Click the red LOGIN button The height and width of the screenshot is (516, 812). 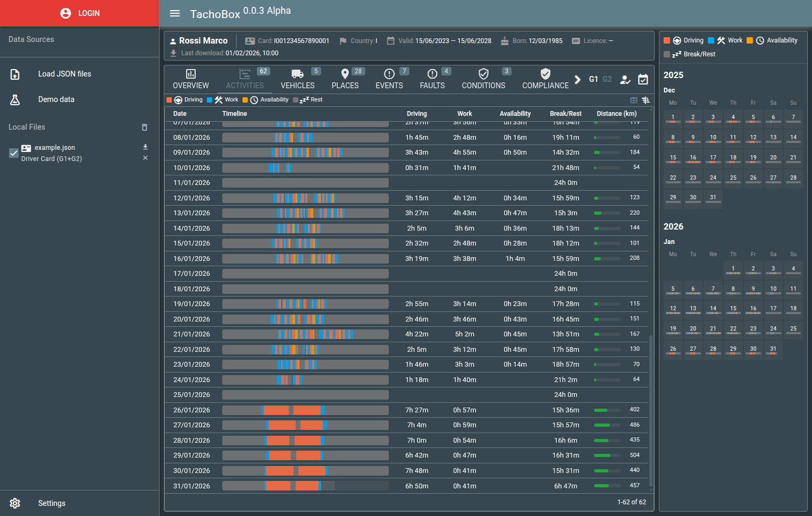(x=80, y=13)
